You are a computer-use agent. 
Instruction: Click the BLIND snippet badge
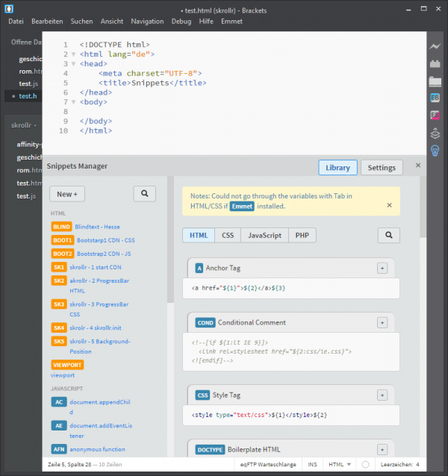click(61, 227)
